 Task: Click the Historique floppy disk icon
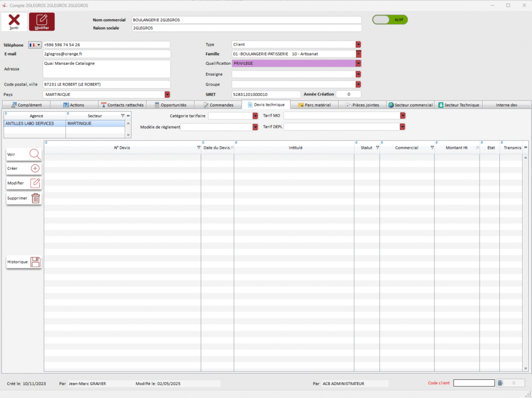[x=35, y=262]
